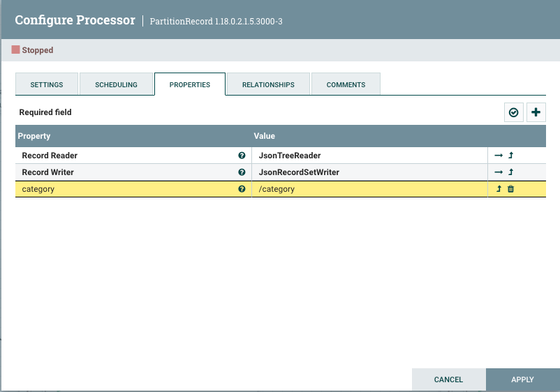The height and width of the screenshot is (392, 560).
Task: Open help for category property
Action: pyautogui.click(x=242, y=189)
